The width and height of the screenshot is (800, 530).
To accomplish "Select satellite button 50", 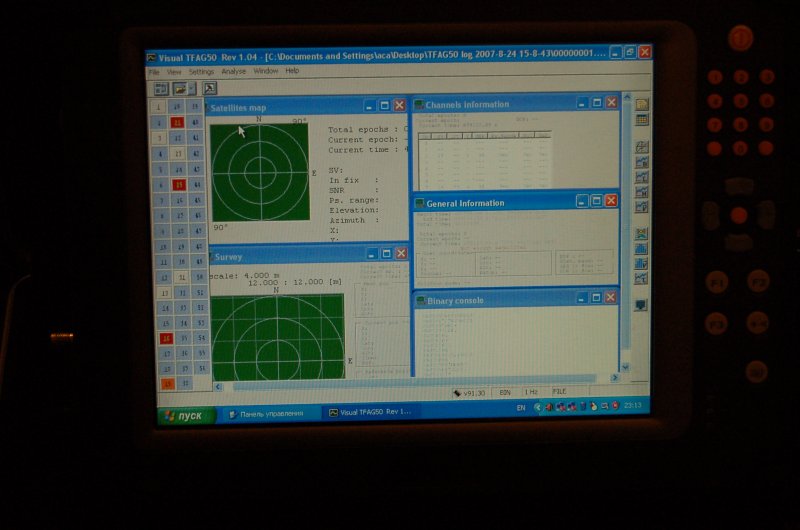I will click(199, 277).
